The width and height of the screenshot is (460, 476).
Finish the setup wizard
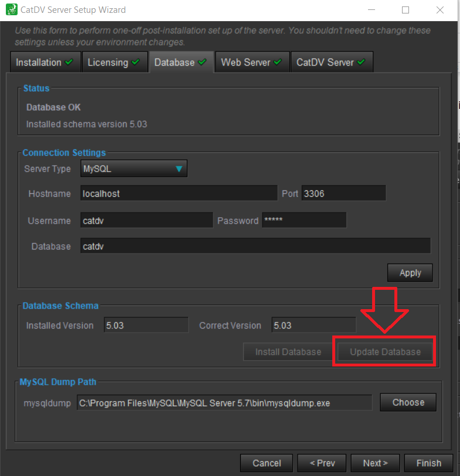tap(428, 463)
